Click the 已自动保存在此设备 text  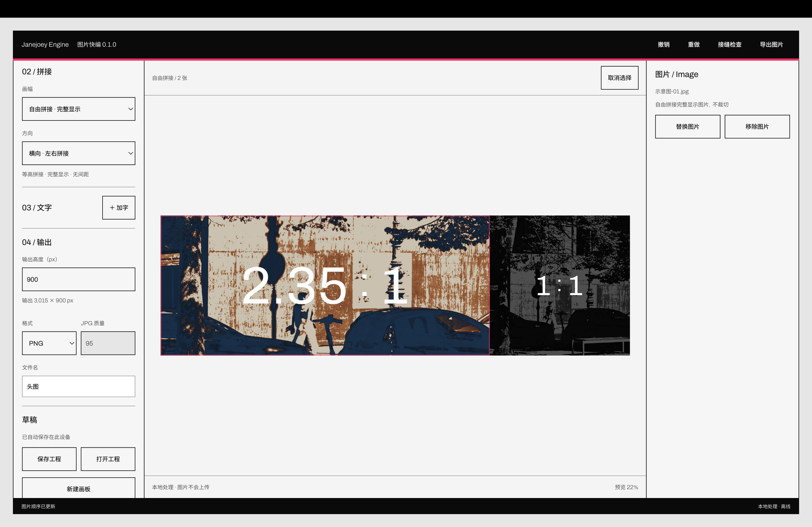tap(46, 437)
